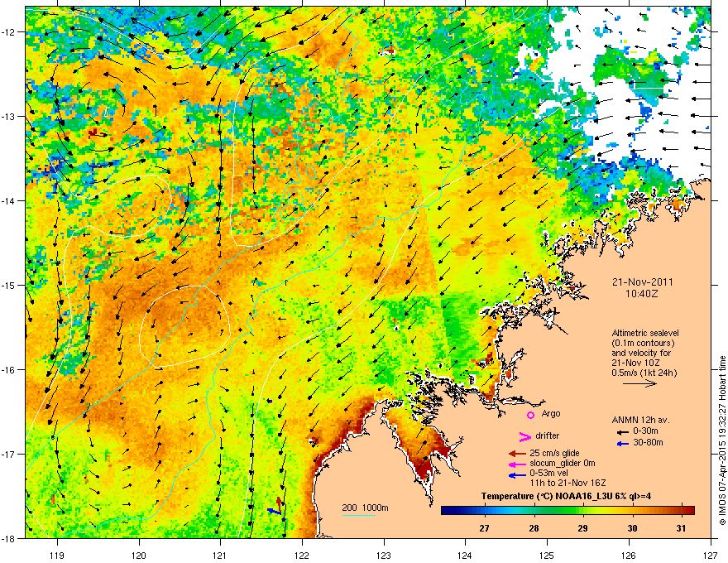Click the 30 colorbar tick label
This screenshot has height=563, width=728.
(x=632, y=528)
